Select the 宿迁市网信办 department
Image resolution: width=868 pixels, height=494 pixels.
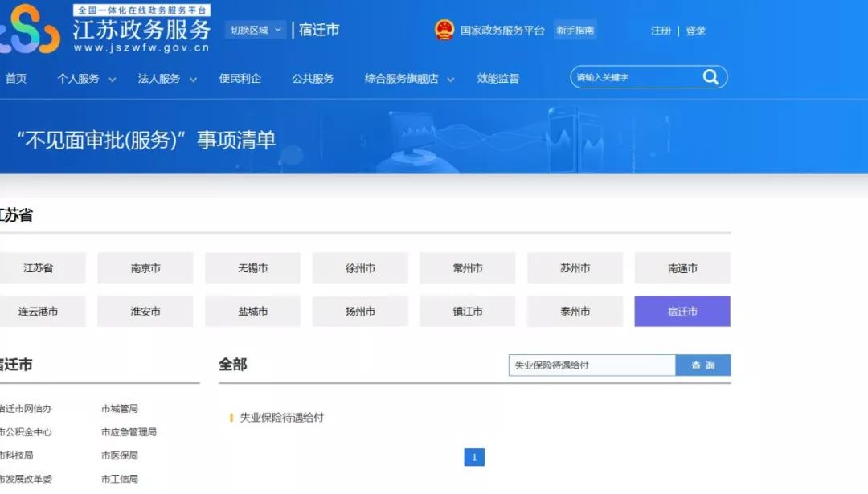click(x=26, y=408)
